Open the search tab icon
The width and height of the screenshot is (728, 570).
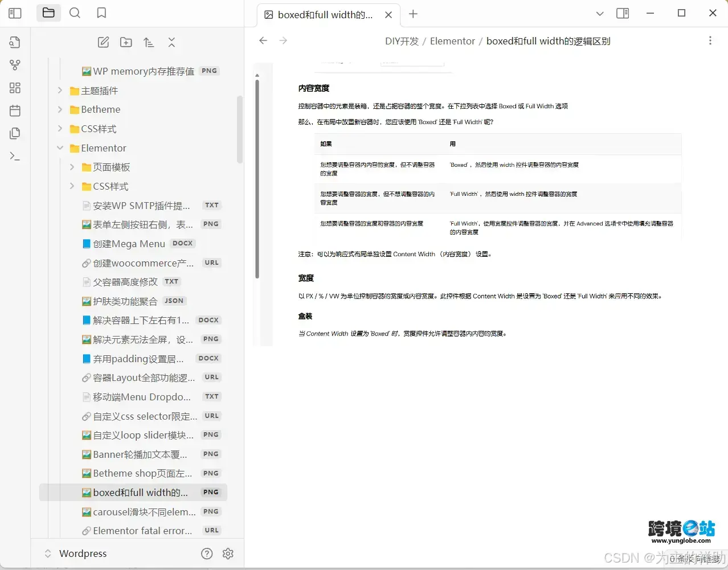coord(75,13)
